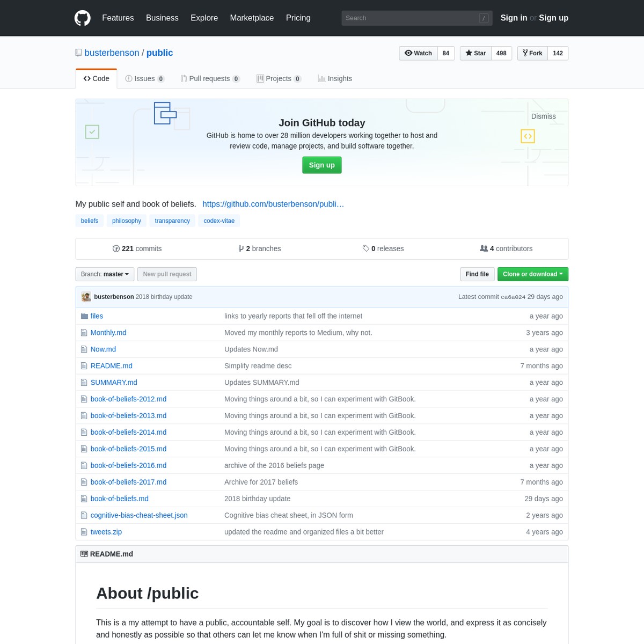
Task: Dismiss the Join GitHub banner
Action: (544, 116)
